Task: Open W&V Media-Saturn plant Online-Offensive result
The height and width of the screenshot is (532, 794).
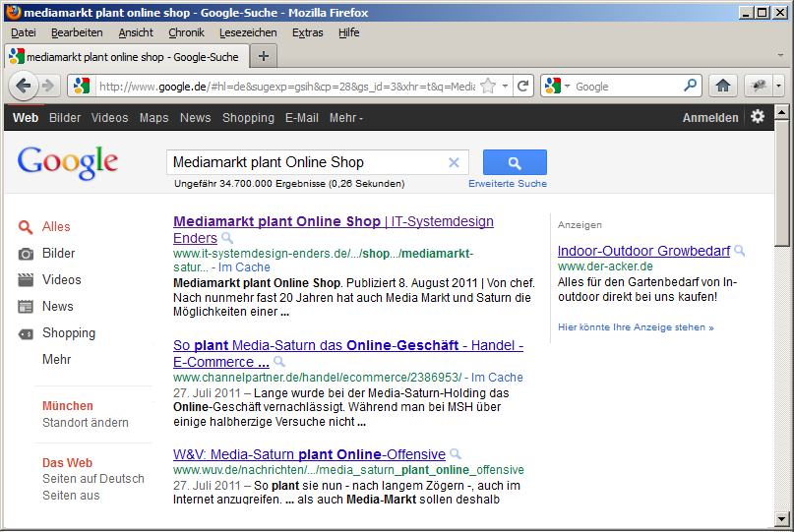Action: click(x=309, y=454)
